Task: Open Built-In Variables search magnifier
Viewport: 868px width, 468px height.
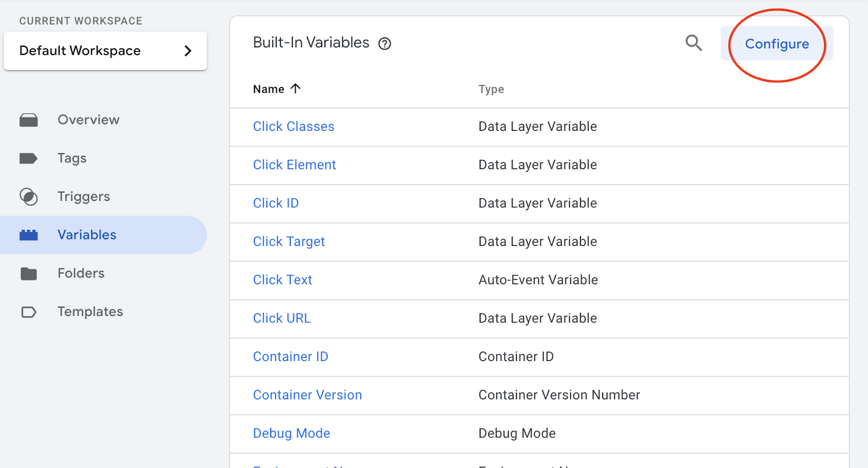Action: pyautogui.click(x=693, y=43)
